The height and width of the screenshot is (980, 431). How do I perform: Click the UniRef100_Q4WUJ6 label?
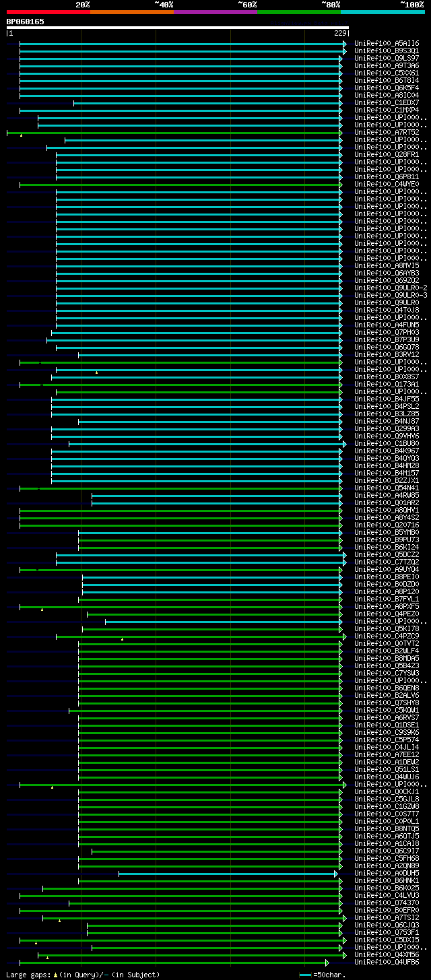(387, 777)
